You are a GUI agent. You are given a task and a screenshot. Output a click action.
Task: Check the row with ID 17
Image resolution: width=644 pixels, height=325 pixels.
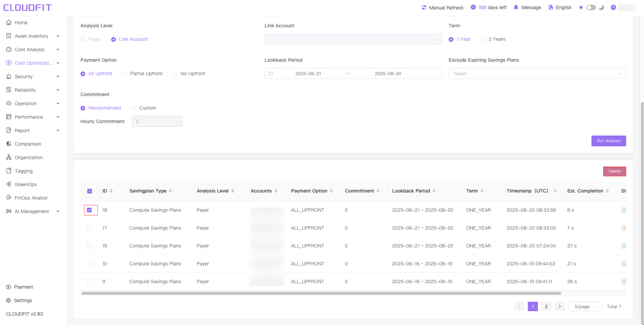pyautogui.click(x=89, y=228)
